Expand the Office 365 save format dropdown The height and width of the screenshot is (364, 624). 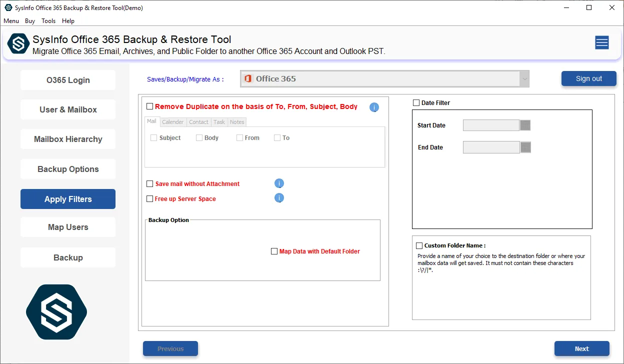point(523,79)
